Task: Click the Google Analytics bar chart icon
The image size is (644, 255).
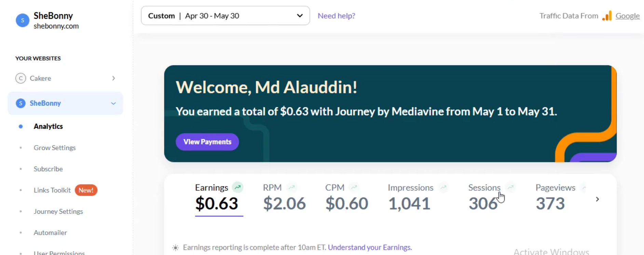Action: [607, 16]
